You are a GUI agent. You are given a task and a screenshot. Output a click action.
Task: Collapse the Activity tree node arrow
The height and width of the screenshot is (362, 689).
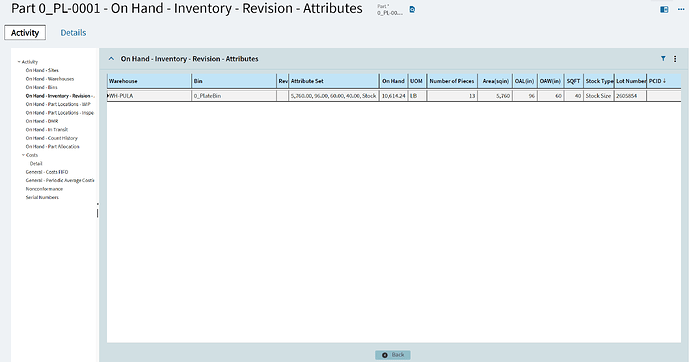(19, 62)
